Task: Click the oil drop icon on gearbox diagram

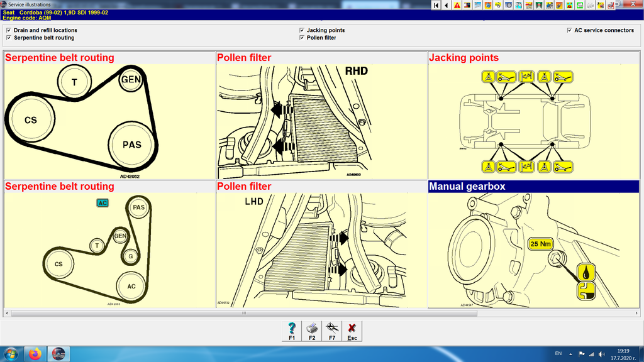Action: coord(586,272)
